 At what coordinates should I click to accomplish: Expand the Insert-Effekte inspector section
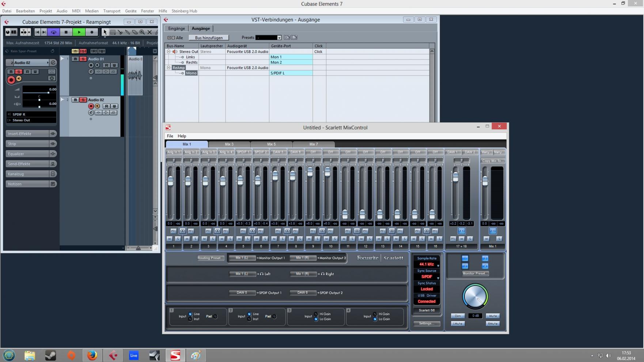point(31,134)
